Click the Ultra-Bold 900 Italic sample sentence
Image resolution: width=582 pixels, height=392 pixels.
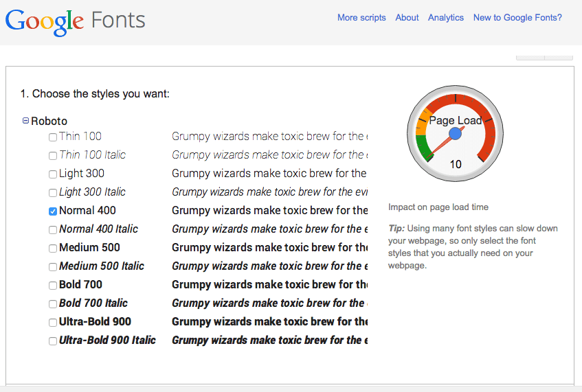point(270,341)
